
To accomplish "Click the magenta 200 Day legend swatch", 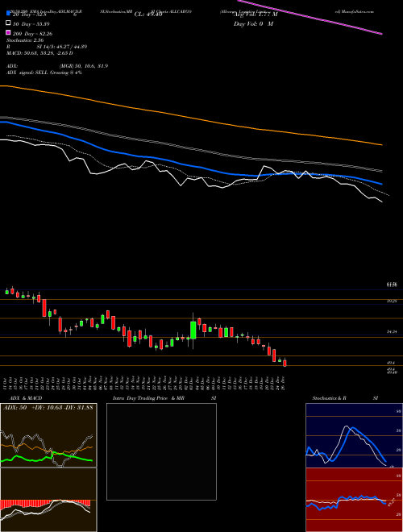I will tap(8, 33).
